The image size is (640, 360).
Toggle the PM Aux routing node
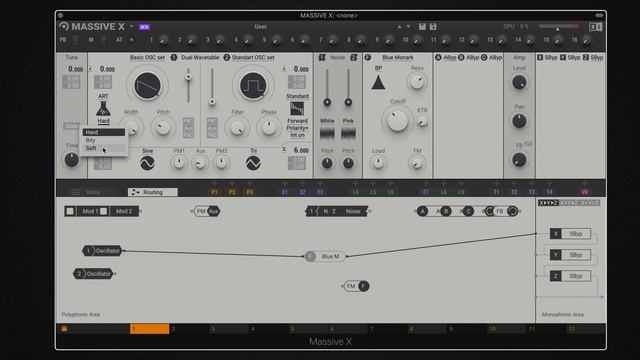point(207,211)
